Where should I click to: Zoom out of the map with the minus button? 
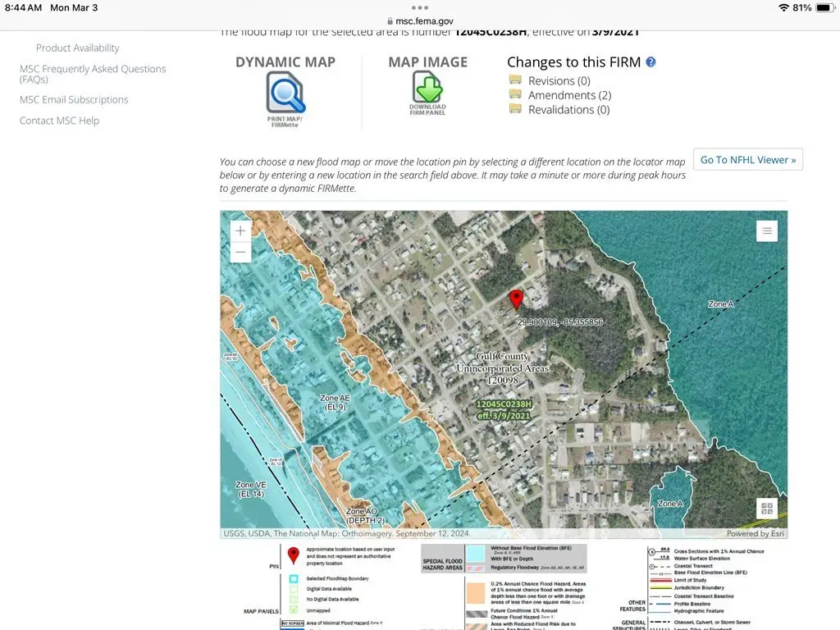(x=240, y=253)
